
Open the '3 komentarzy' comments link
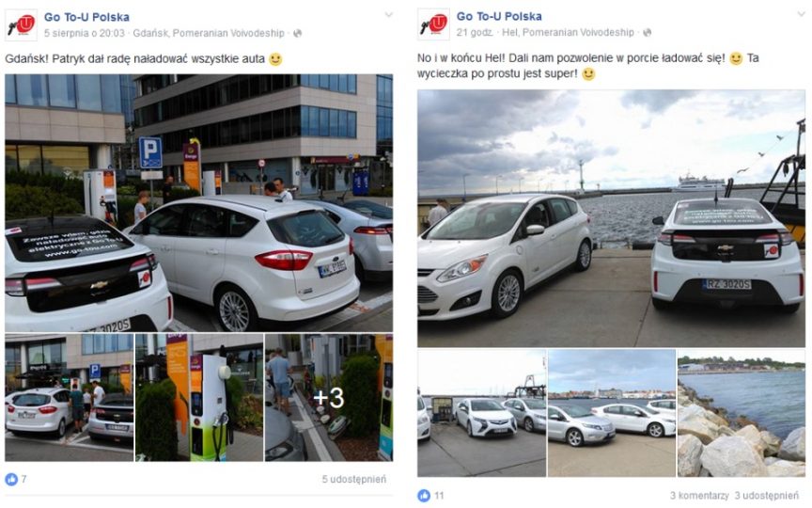(x=699, y=496)
